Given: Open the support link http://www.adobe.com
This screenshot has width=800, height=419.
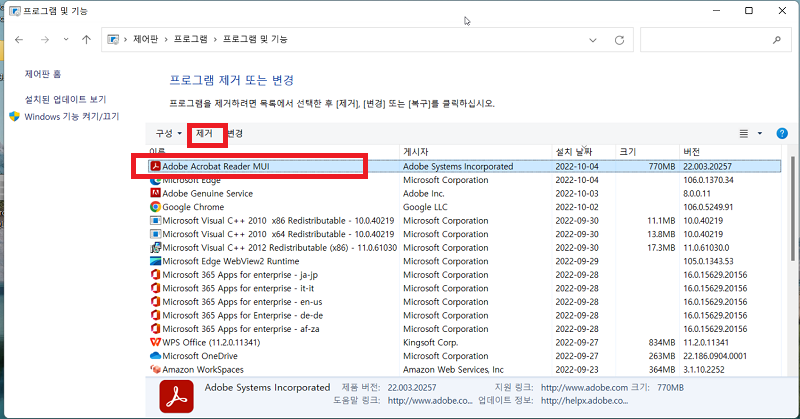Looking at the screenshot, I should (x=584, y=387).
